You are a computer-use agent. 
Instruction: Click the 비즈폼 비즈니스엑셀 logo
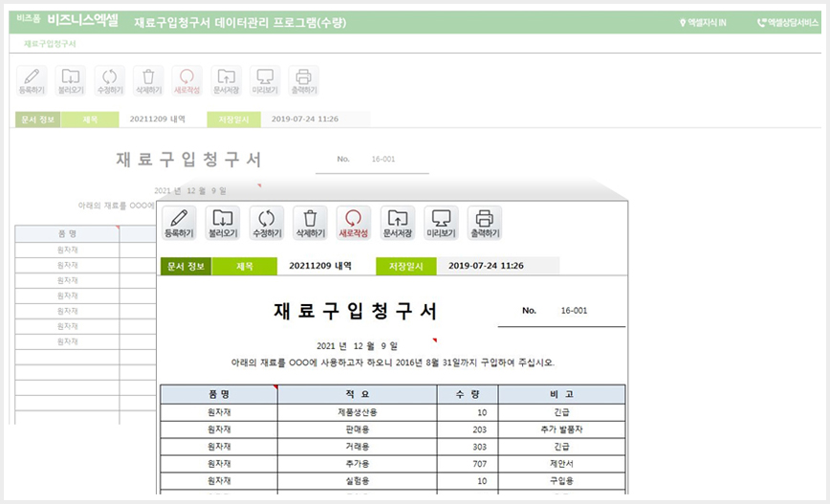67,20
